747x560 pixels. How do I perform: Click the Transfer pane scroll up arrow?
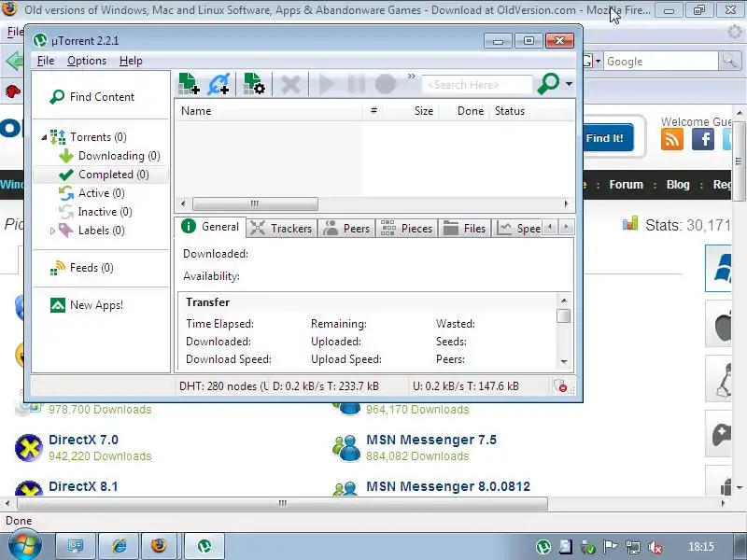click(x=564, y=301)
